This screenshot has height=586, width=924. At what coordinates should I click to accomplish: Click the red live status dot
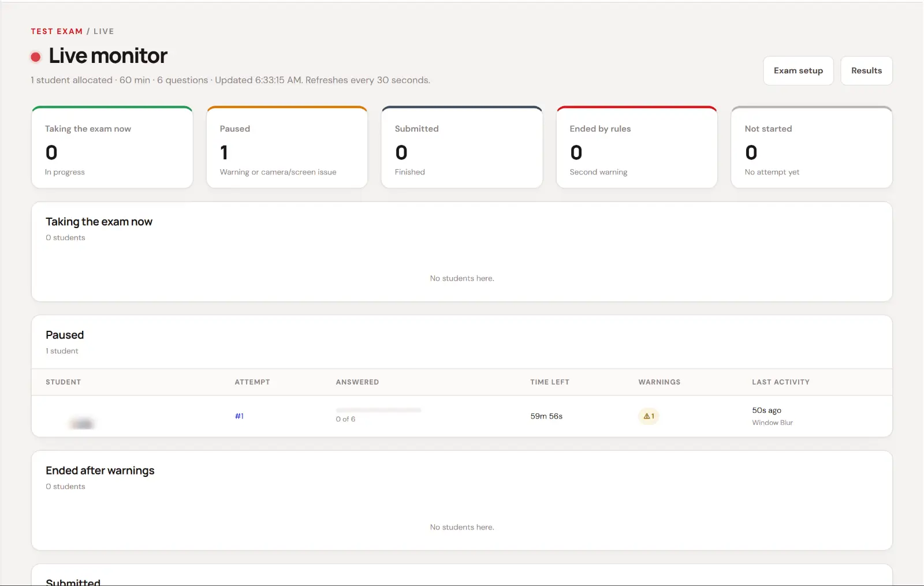point(36,57)
